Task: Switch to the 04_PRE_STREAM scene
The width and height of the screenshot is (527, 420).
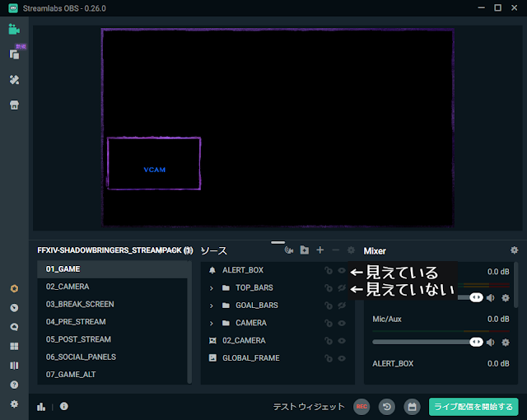Action: (x=112, y=321)
